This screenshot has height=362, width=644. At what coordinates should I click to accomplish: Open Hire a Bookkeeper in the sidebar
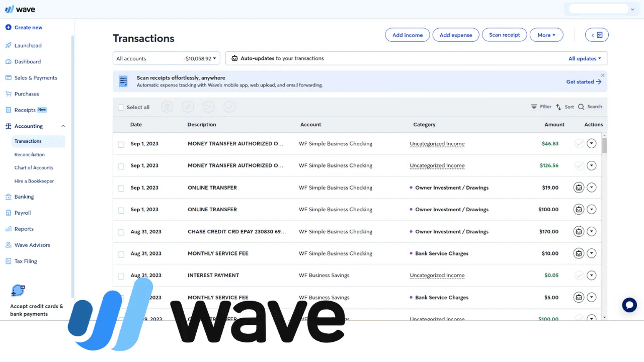click(x=34, y=181)
